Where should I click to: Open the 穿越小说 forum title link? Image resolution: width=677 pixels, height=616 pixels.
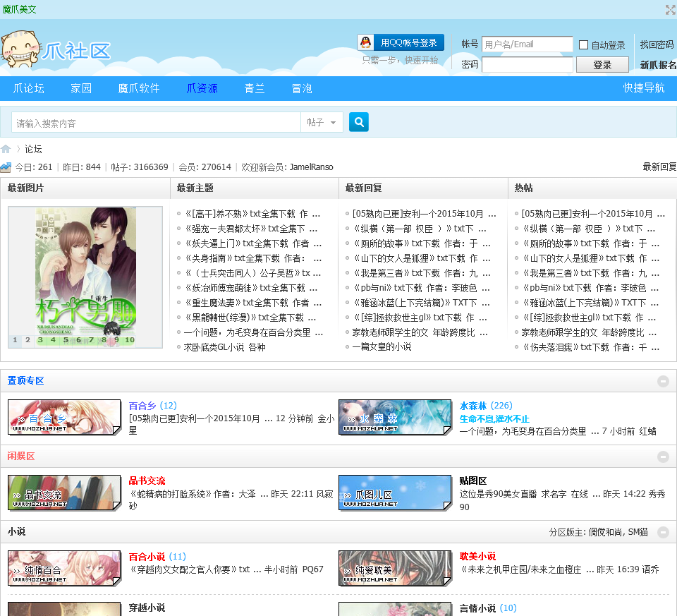pos(147,608)
